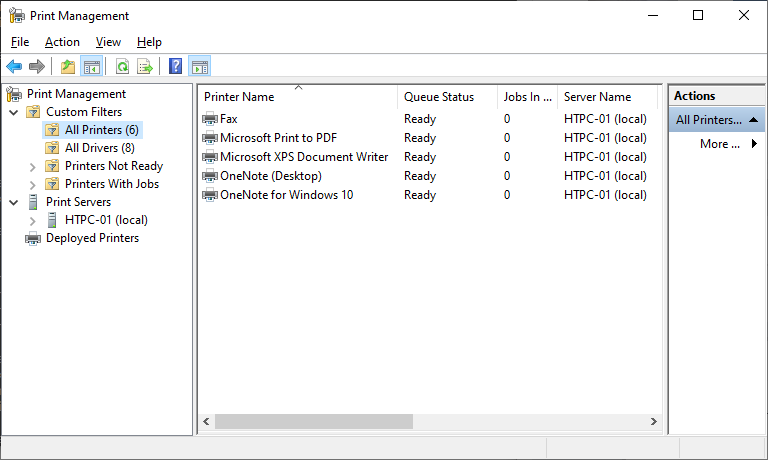This screenshot has height=460, width=770.
Task: Expand the Printers With Jobs node
Action: point(32,185)
